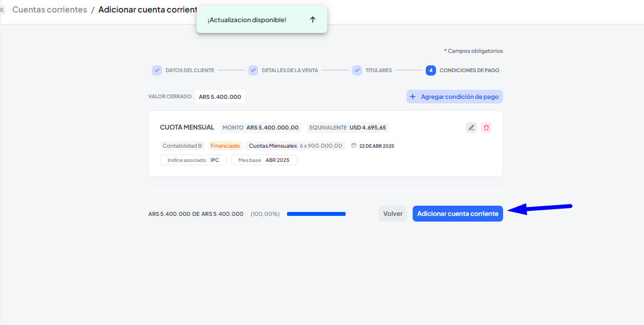Delete the Cuota Mensual payment condition
This screenshot has height=325, width=644.
[486, 127]
